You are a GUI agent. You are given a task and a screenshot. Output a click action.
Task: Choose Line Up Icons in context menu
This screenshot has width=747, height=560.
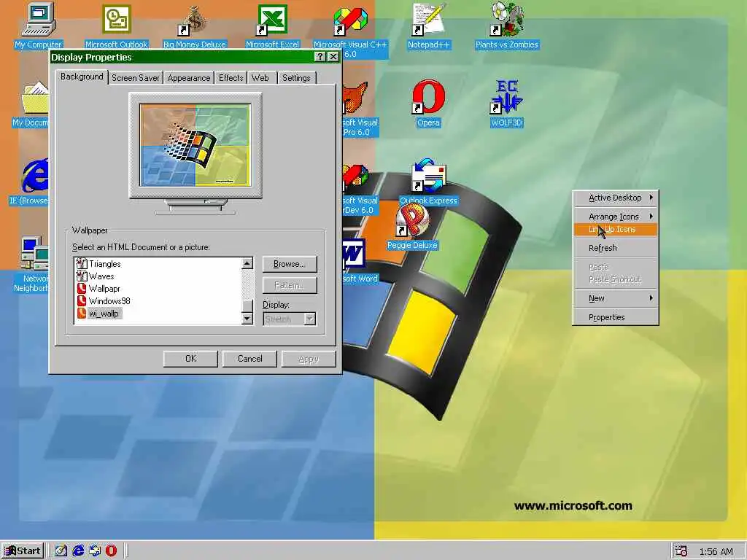tap(616, 230)
